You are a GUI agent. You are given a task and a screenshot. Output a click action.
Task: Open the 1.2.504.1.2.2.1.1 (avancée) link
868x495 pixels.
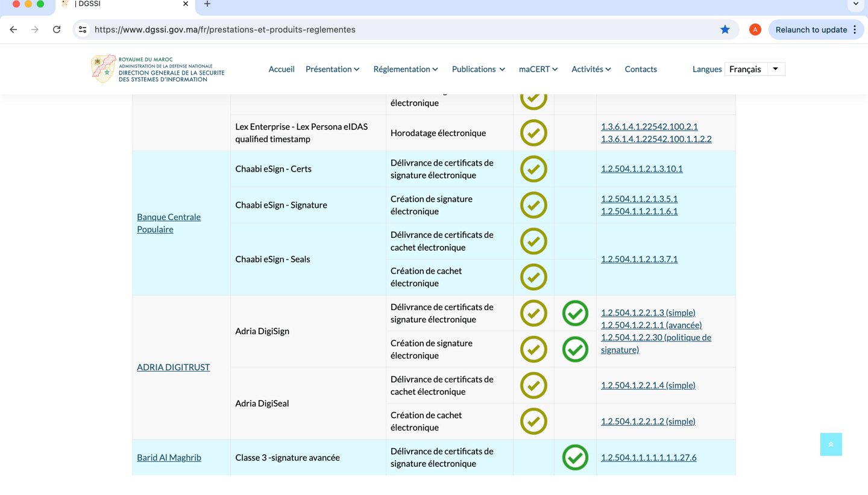point(651,325)
